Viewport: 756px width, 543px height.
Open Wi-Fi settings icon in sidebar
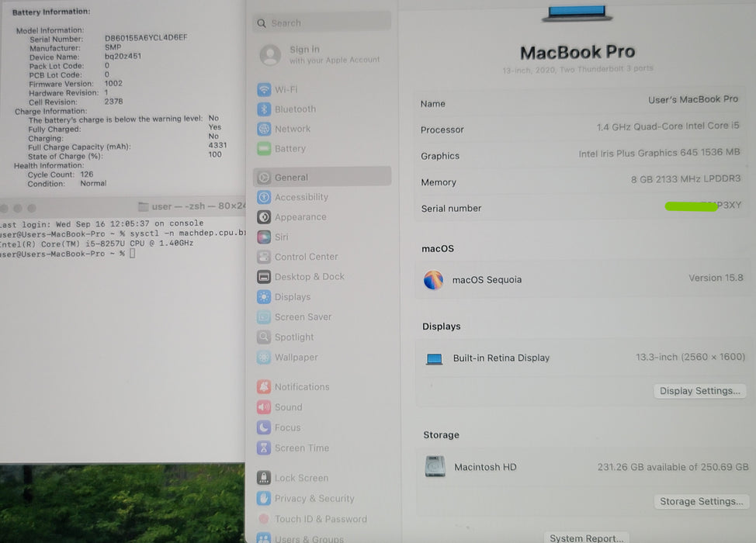click(264, 90)
